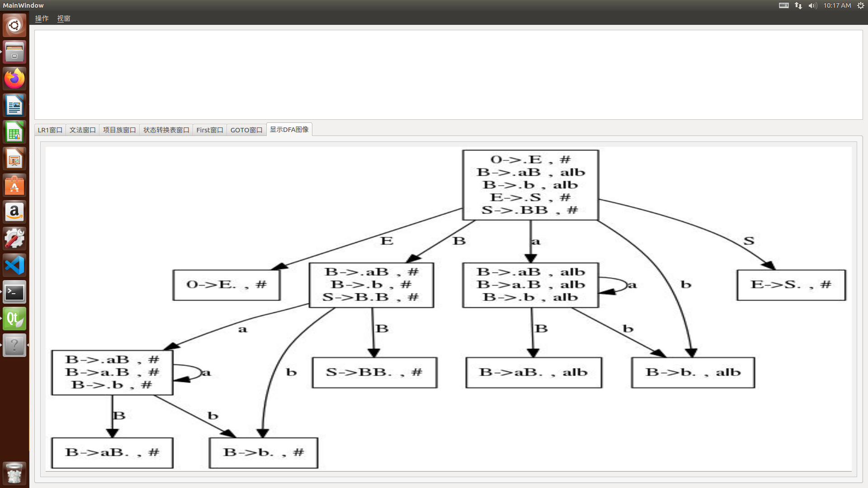Open the Terminal dock icon

(x=14, y=292)
